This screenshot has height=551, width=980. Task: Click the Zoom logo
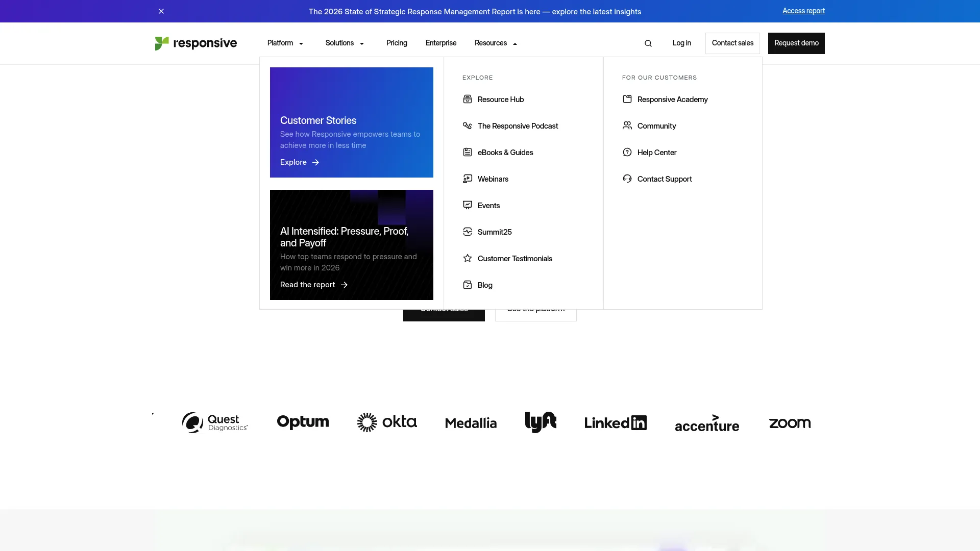point(790,423)
